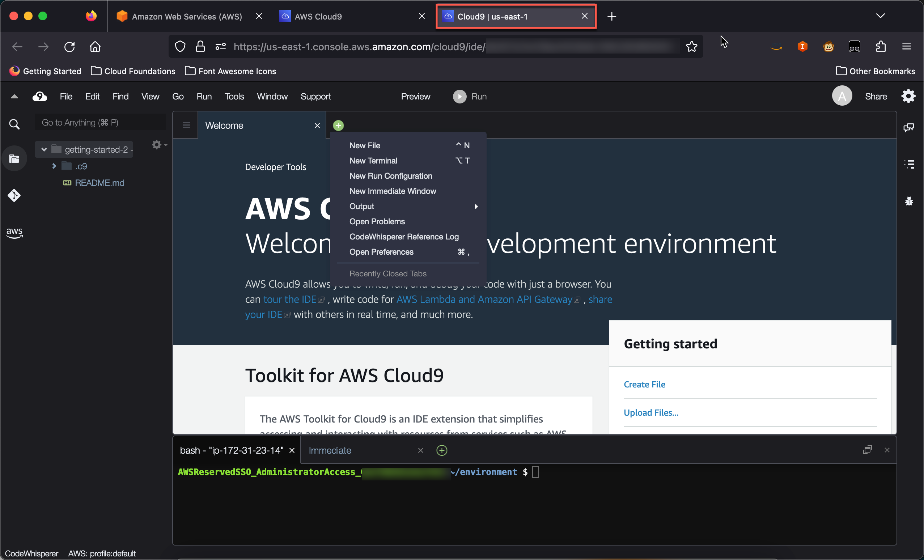This screenshot has height=560, width=924.
Task: Choose New Immediate Window
Action: click(408, 191)
